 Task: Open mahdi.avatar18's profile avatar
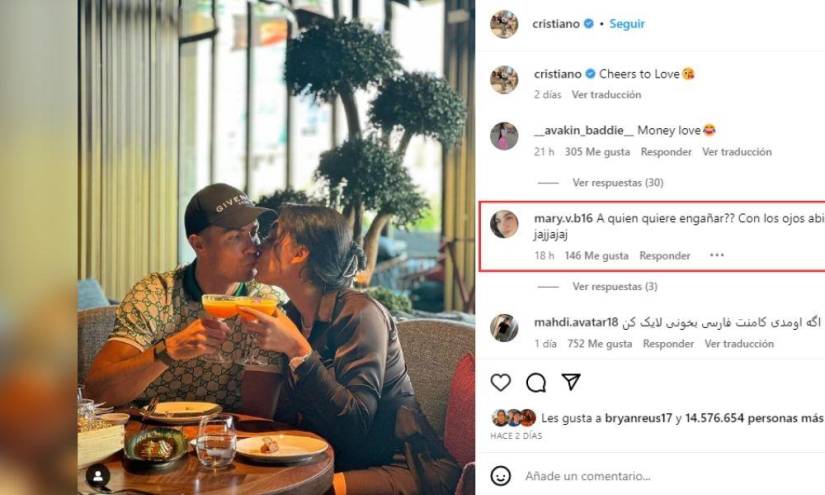click(504, 328)
